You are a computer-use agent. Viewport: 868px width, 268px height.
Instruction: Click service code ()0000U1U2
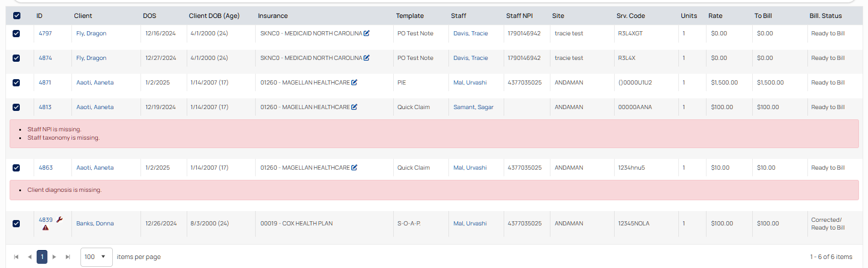point(635,83)
